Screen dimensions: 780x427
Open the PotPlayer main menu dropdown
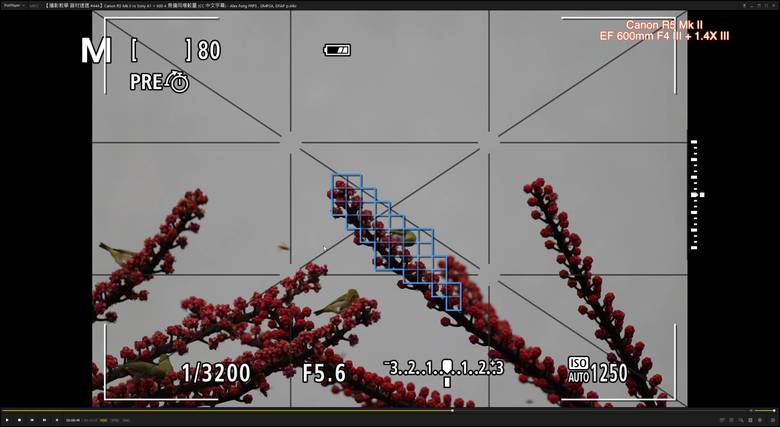[14, 5]
